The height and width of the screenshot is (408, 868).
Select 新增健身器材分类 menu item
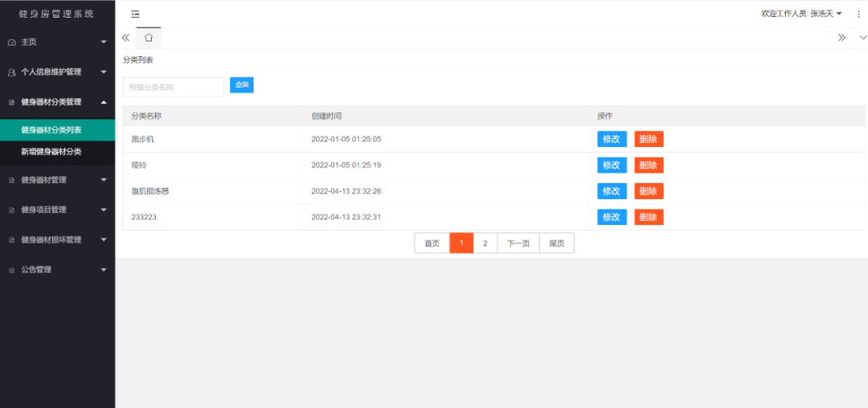pos(51,152)
